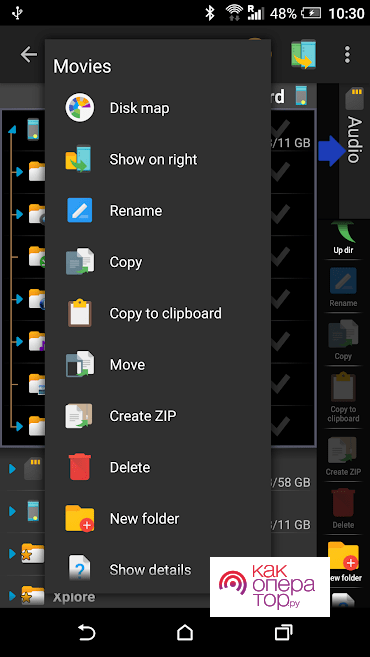Collapse the internal storage tree root arrow
Image resolution: width=370 pixels, height=657 pixels.
pyautogui.click(x=12, y=130)
